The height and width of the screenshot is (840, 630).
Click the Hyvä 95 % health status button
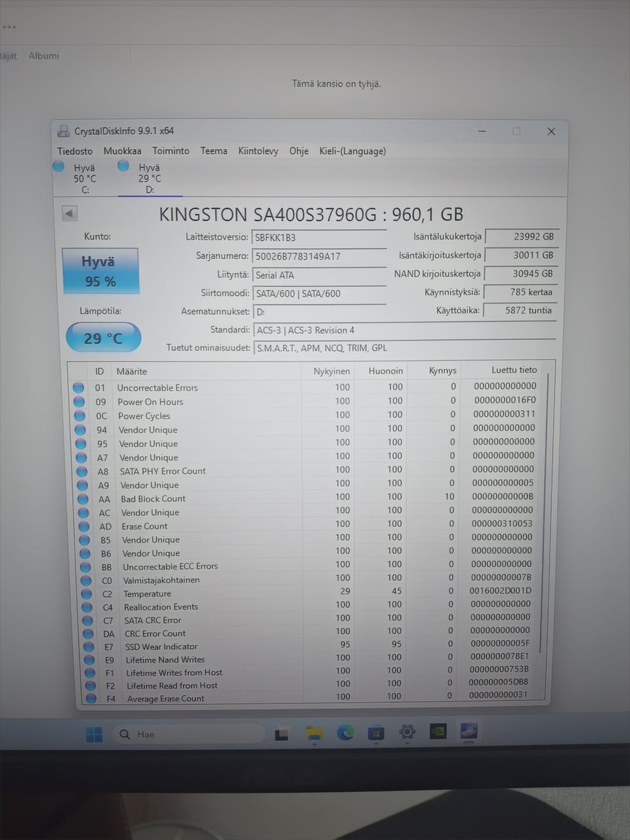pyautogui.click(x=100, y=271)
